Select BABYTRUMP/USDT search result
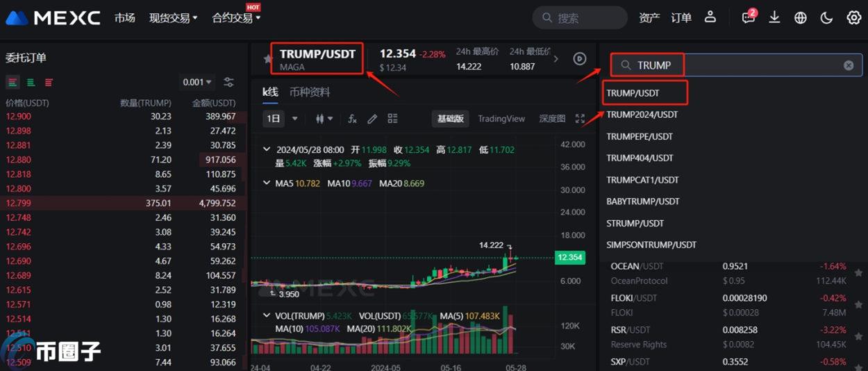The width and height of the screenshot is (868, 371). pos(643,201)
